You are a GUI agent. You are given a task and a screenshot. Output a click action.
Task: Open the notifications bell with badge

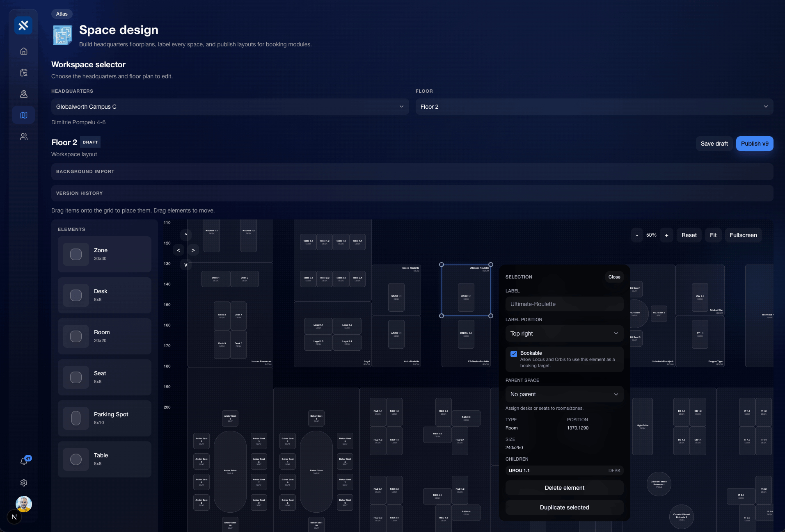[x=24, y=461]
